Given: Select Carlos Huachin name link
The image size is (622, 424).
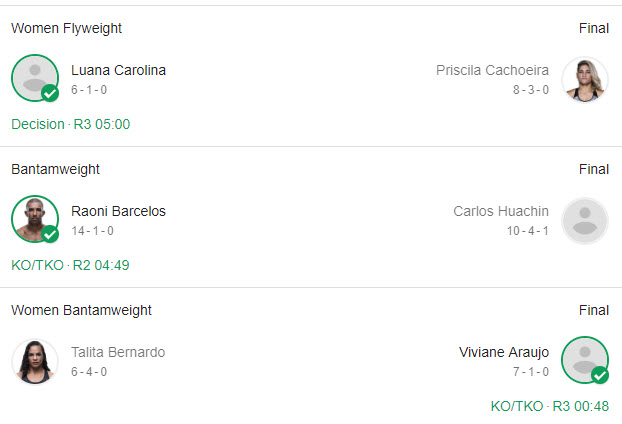Looking at the screenshot, I should point(500,211).
